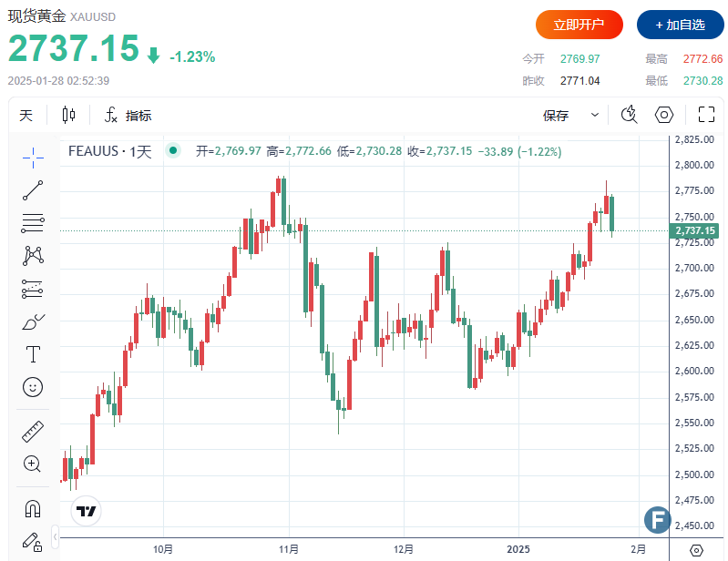Select the ruler measure tool
Screen dimensions: 728x561
33,432
